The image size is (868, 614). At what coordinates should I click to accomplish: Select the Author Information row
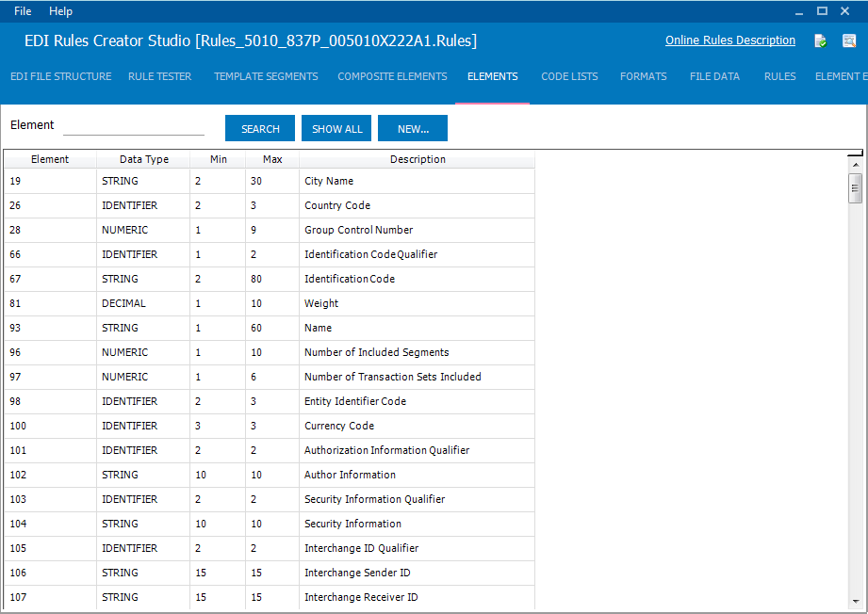tap(270, 475)
